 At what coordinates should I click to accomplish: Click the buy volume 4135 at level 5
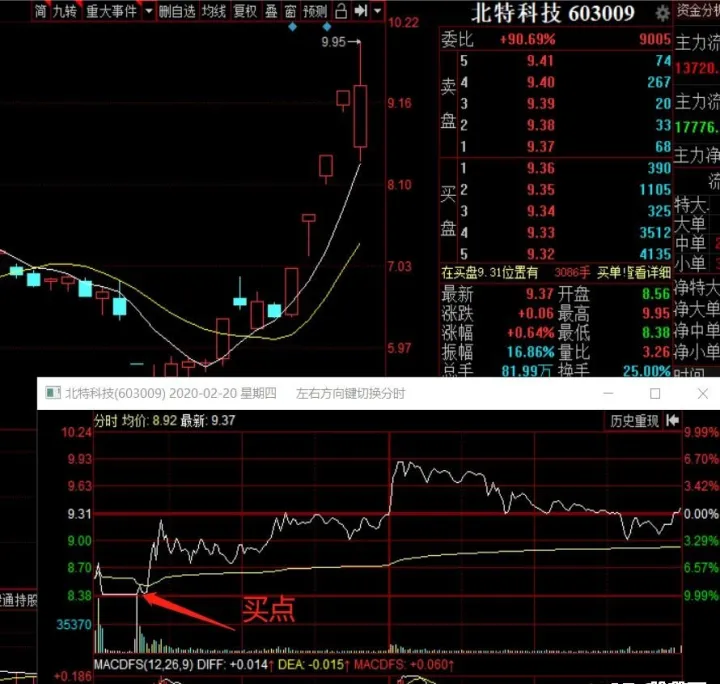pos(655,254)
